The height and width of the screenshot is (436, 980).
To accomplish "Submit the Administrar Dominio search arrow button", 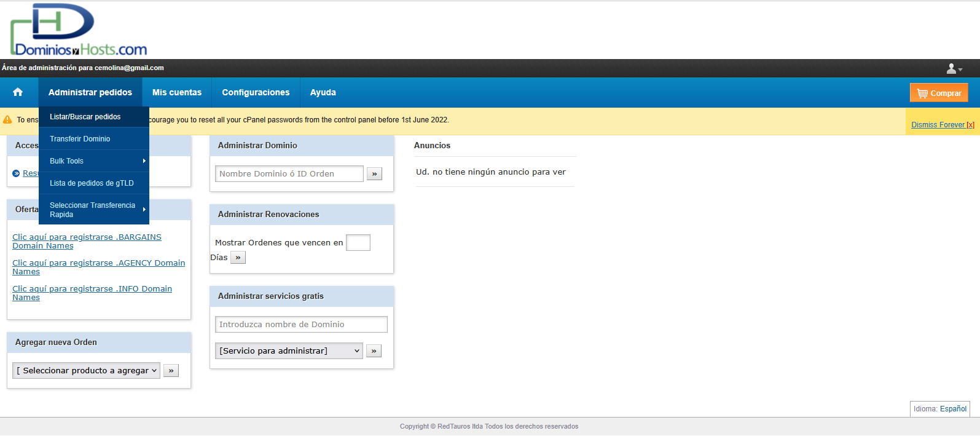I will pyautogui.click(x=374, y=174).
